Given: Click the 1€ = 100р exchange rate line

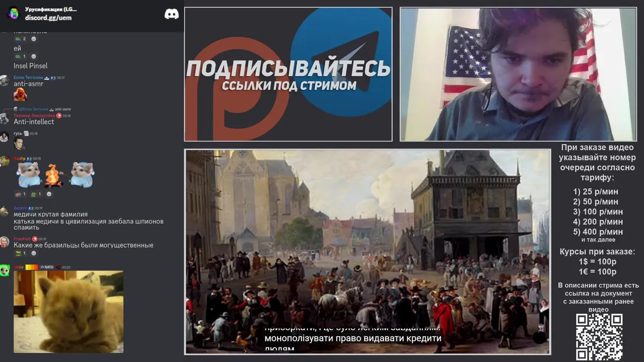Looking at the screenshot, I should [x=597, y=272].
